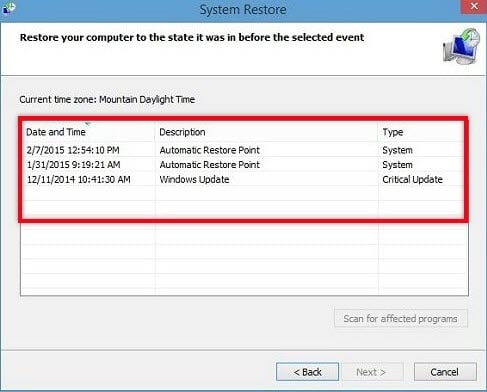This screenshot has height=392, width=487.
Task: Click the Restore your computer heading text
Action: pos(192,37)
